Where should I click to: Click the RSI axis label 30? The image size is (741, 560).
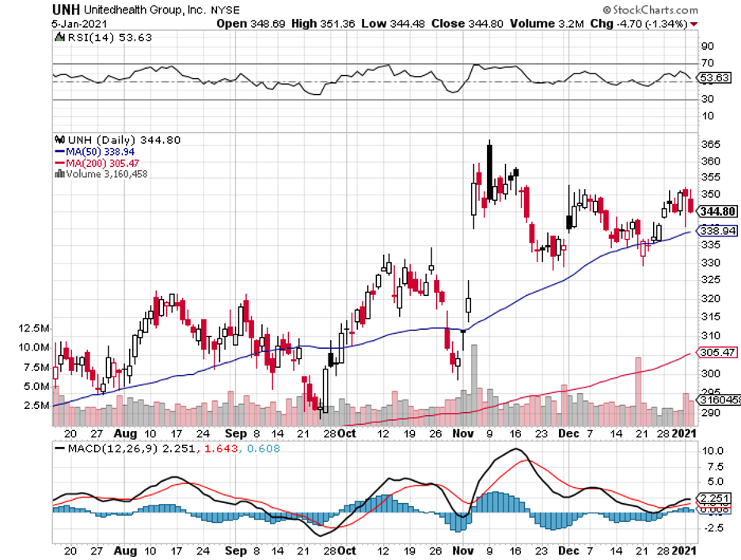pos(708,99)
